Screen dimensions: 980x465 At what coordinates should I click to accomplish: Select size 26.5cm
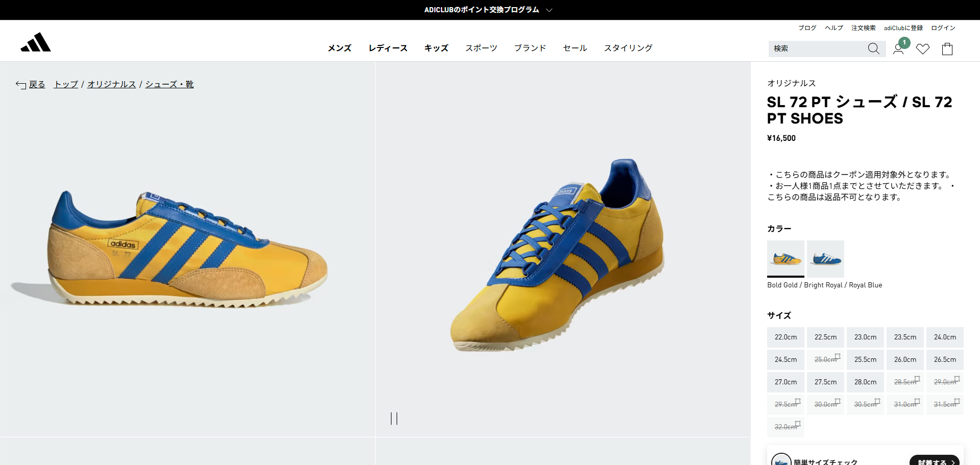click(945, 360)
